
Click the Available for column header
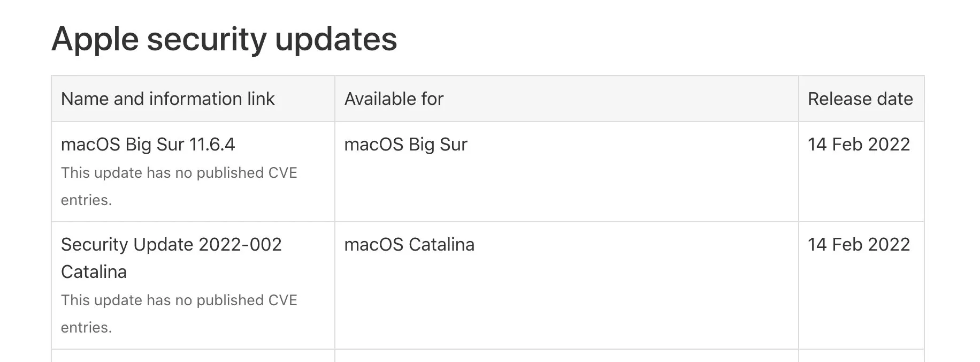(x=394, y=99)
